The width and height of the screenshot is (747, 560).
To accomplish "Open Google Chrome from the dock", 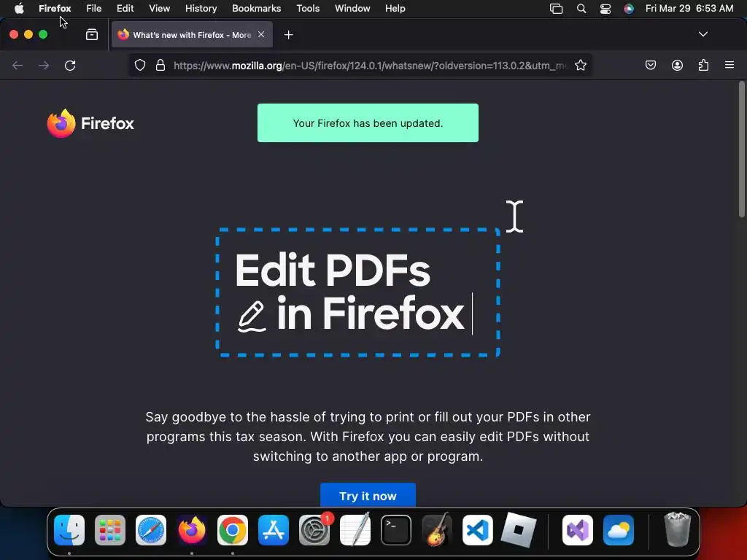I will 233,530.
